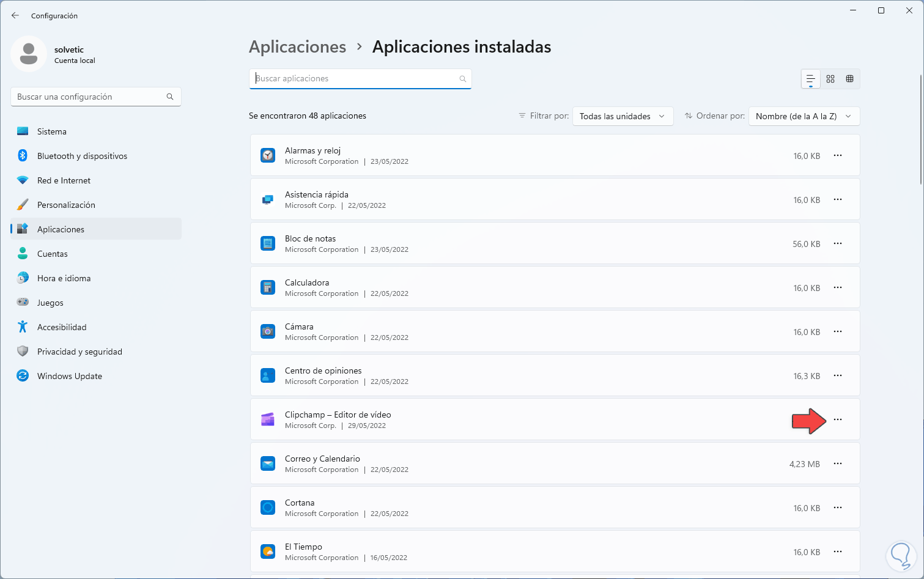The image size is (924, 579).
Task: Go to Windows Update settings
Action: pyautogui.click(x=69, y=376)
